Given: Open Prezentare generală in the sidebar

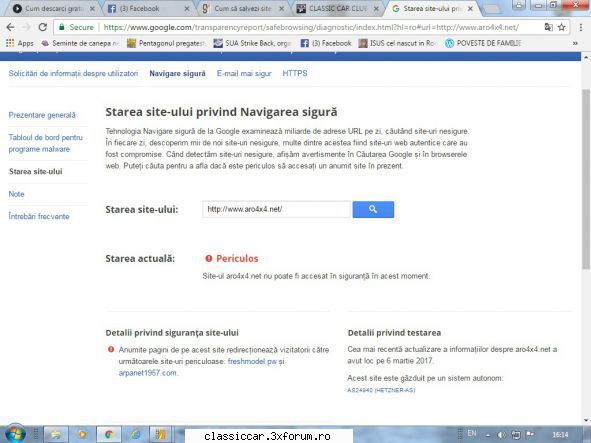Looking at the screenshot, I should pyautogui.click(x=42, y=115).
